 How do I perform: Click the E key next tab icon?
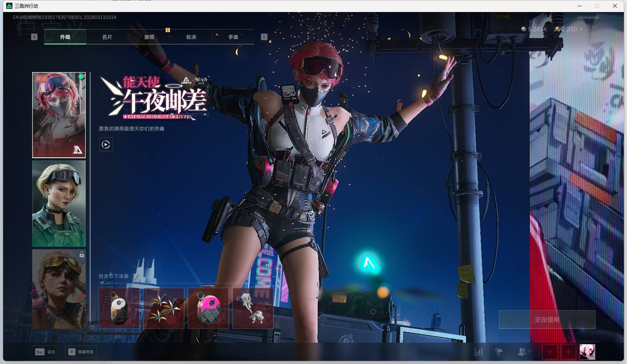pos(264,37)
